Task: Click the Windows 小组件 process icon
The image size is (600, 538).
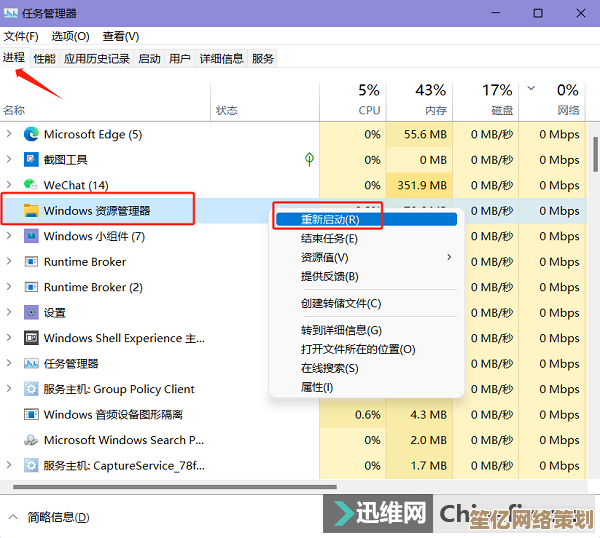Action: pyautogui.click(x=31, y=236)
